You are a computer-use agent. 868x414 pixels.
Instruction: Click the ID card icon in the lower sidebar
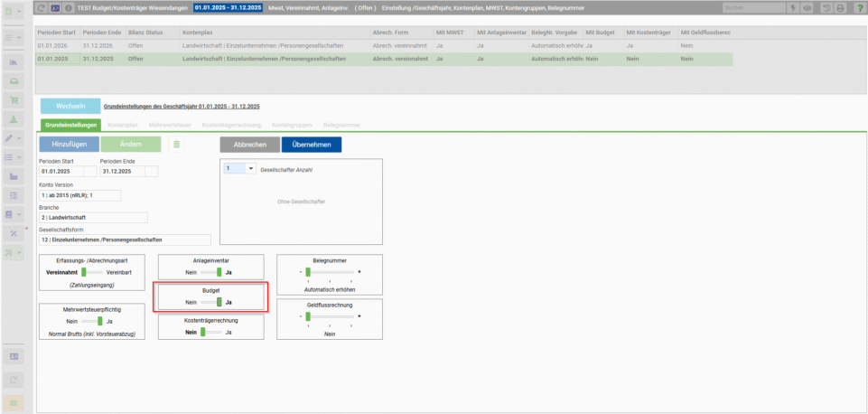tap(14, 357)
